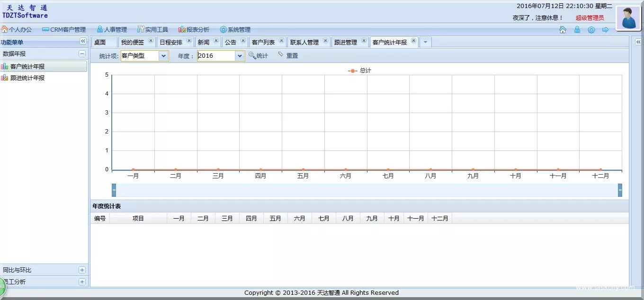644x300 pixels.
Task: Click the user avatar picture
Action: pos(628,18)
